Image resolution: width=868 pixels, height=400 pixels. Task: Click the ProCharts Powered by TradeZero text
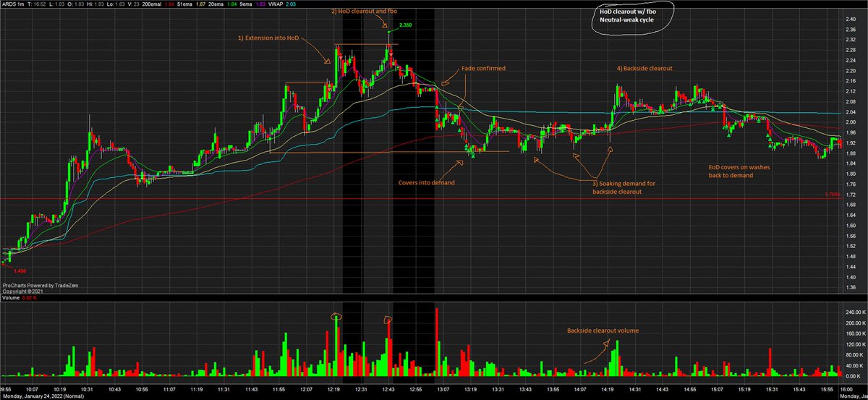(x=39, y=286)
